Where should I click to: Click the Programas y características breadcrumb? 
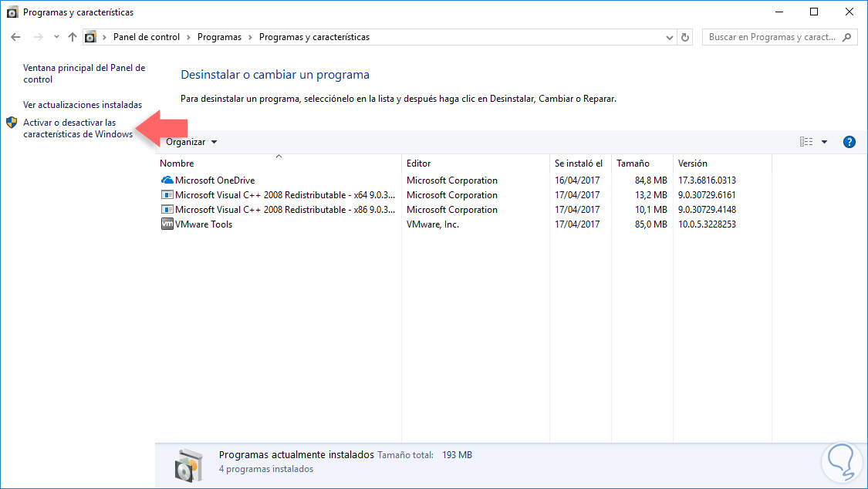pyautogui.click(x=314, y=37)
